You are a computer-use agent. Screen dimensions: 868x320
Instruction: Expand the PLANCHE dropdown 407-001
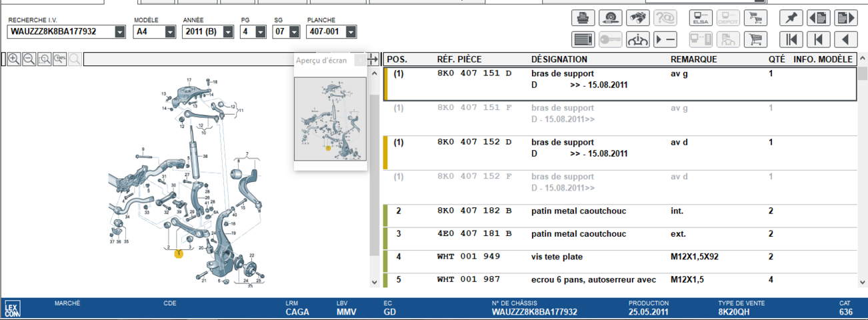[x=351, y=31]
